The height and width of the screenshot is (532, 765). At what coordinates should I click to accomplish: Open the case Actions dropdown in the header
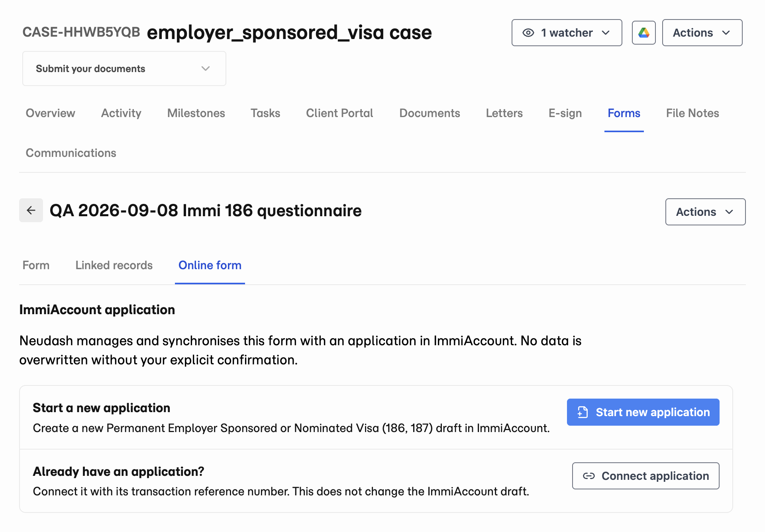point(702,33)
